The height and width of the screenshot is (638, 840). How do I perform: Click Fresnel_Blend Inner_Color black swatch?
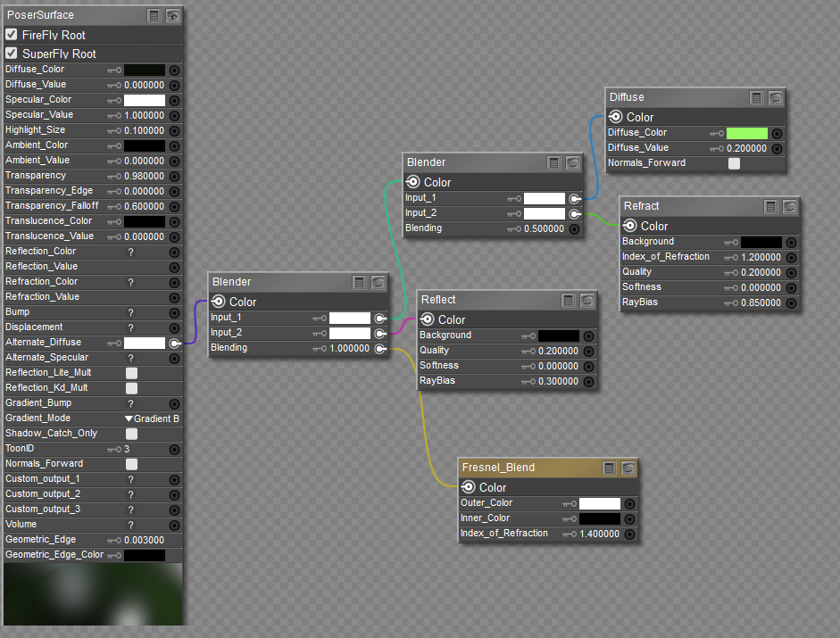[x=600, y=519]
